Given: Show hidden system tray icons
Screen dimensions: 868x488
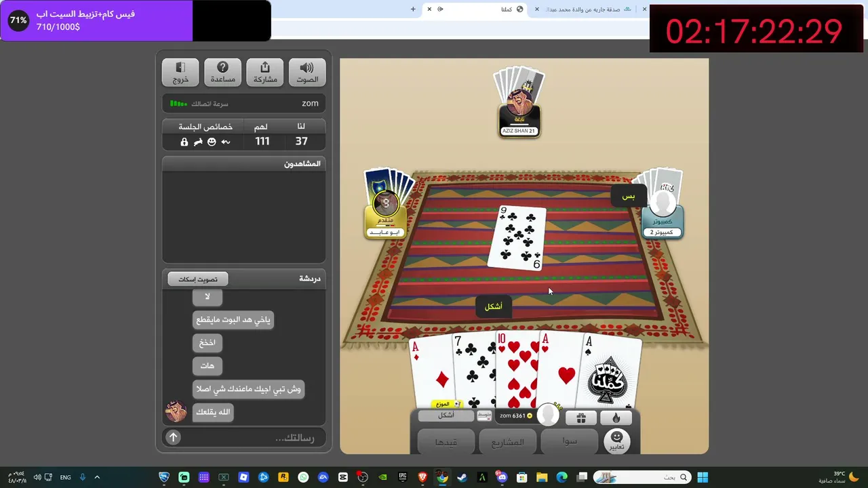Looking at the screenshot, I should (97, 477).
